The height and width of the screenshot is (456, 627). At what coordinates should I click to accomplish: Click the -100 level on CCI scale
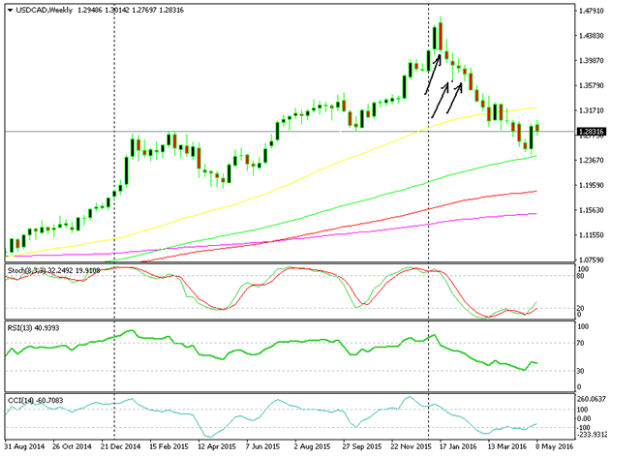[x=583, y=427]
